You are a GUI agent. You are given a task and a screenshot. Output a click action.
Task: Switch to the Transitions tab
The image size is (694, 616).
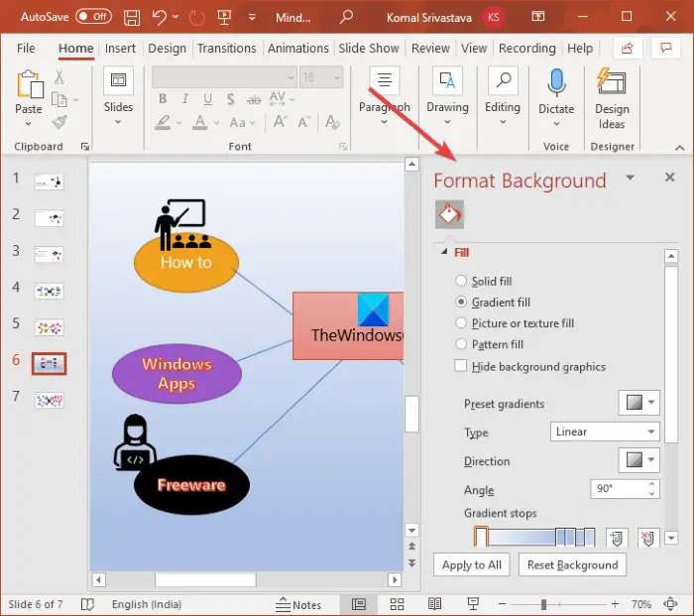227,48
